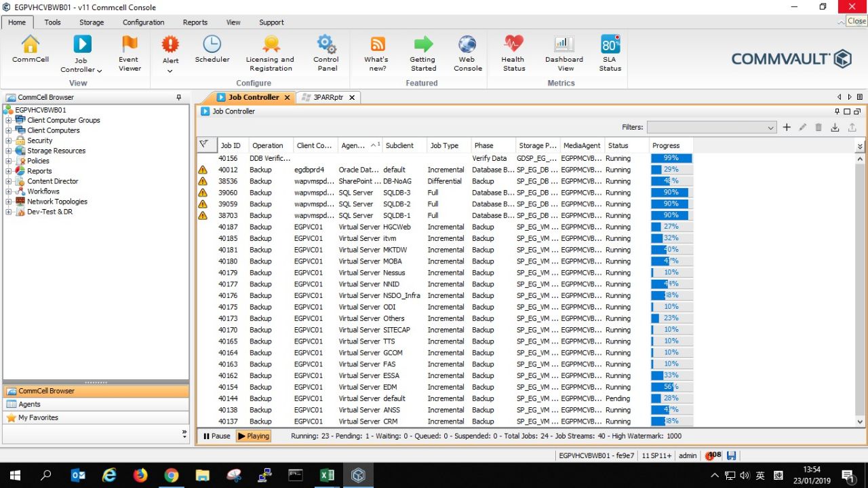Click the 29% progress bar of job 40012
The image size is (868, 488).
coord(671,170)
